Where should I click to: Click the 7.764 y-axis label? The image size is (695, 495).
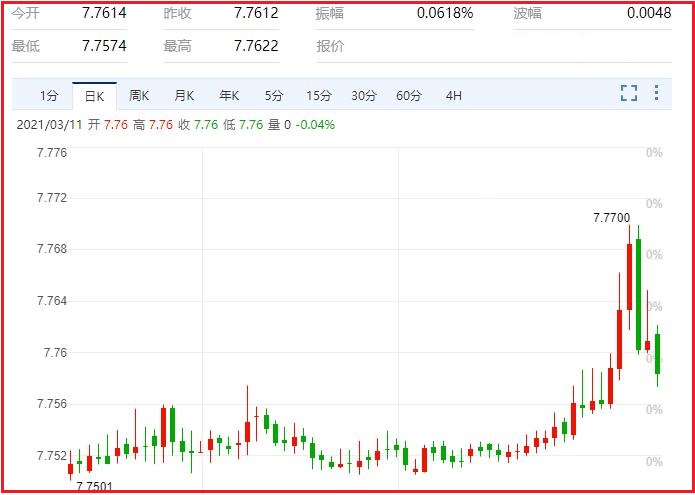[x=52, y=301]
